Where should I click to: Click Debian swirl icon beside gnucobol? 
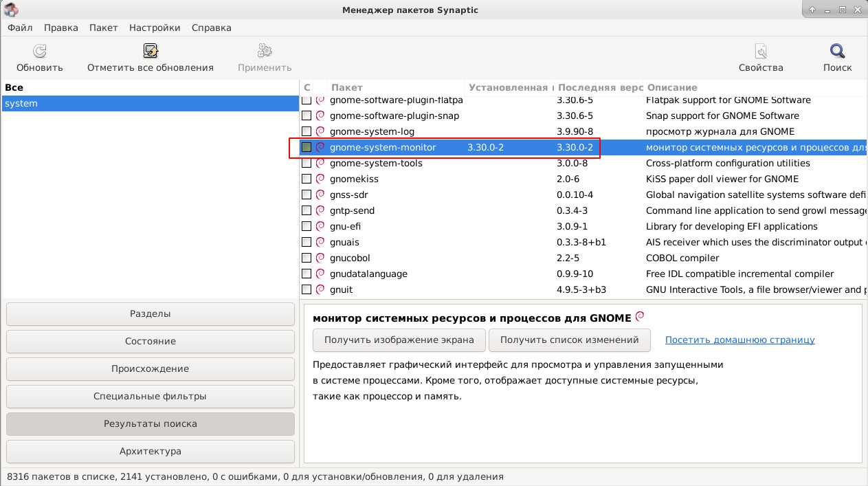click(x=320, y=258)
